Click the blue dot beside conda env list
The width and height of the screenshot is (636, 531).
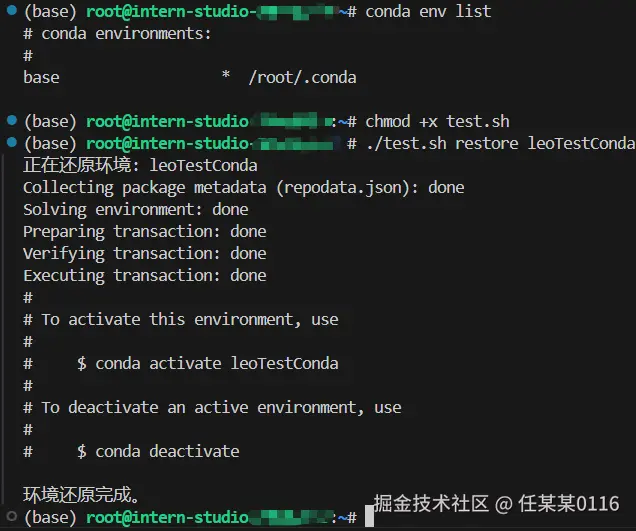coord(12,10)
